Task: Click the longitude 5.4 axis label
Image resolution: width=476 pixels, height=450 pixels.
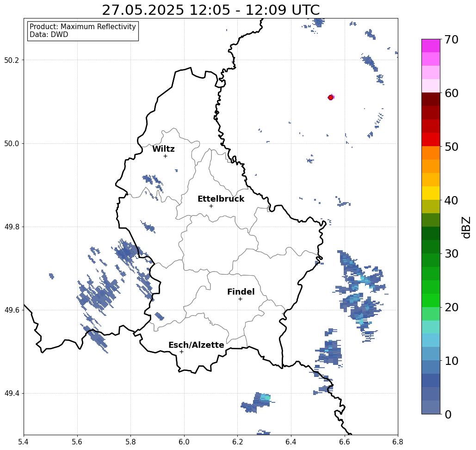Action: click(24, 442)
